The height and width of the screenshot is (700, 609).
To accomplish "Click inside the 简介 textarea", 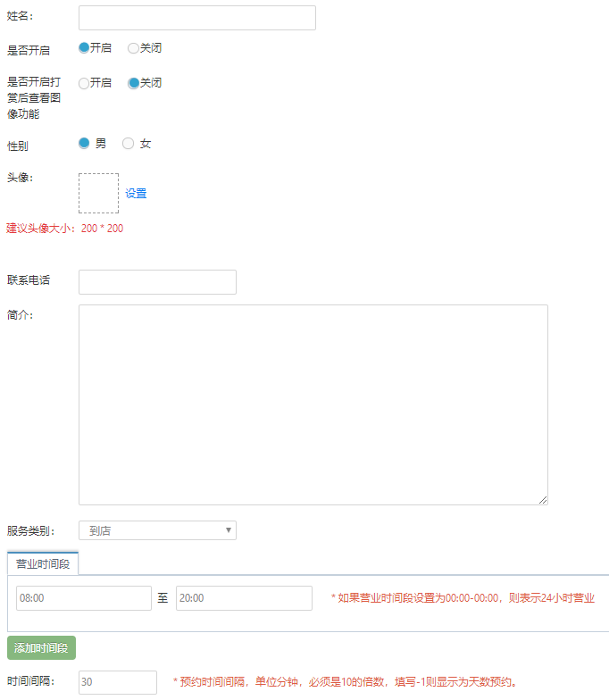I will 313,405.
